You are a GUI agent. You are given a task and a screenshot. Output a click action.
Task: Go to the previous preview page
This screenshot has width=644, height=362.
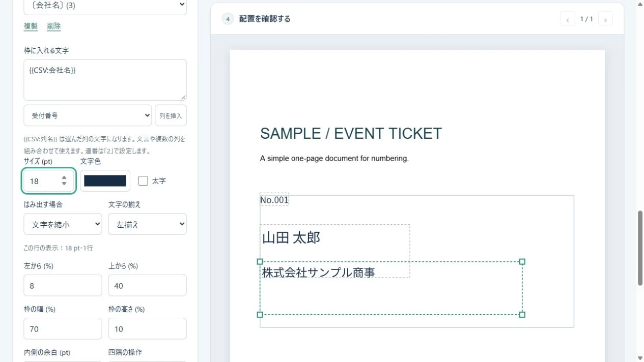point(568,19)
